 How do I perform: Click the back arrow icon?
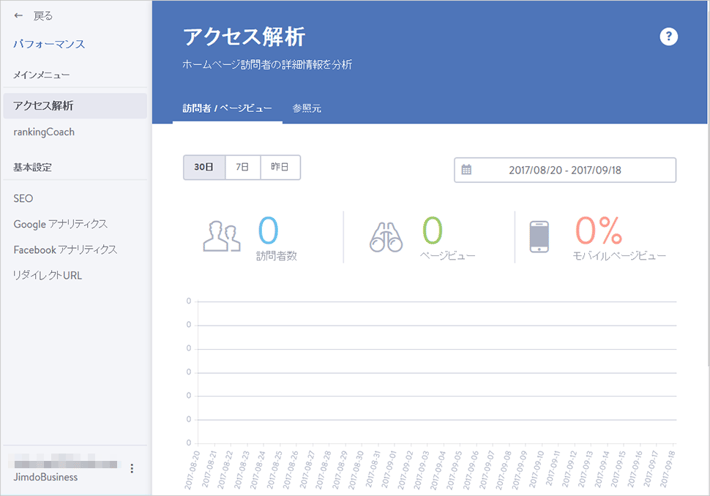click(18, 16)
